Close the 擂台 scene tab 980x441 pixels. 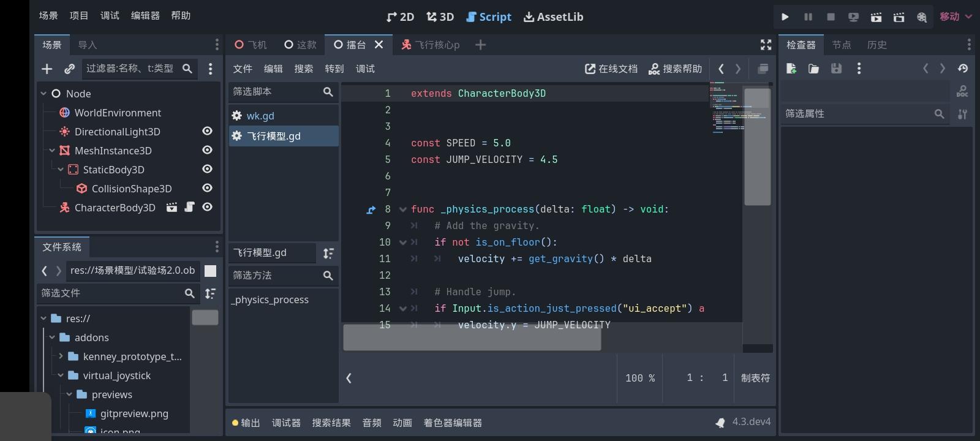coord(379,45)
